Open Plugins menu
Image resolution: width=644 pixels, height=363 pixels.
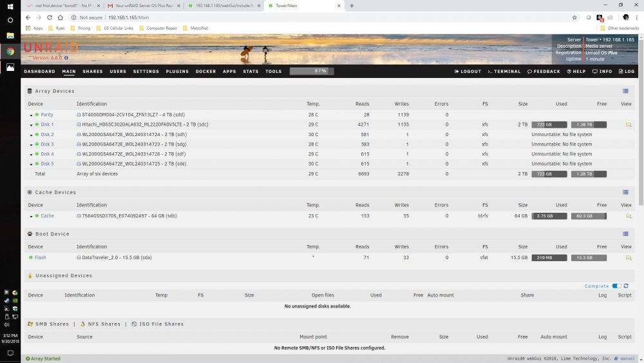177,71
